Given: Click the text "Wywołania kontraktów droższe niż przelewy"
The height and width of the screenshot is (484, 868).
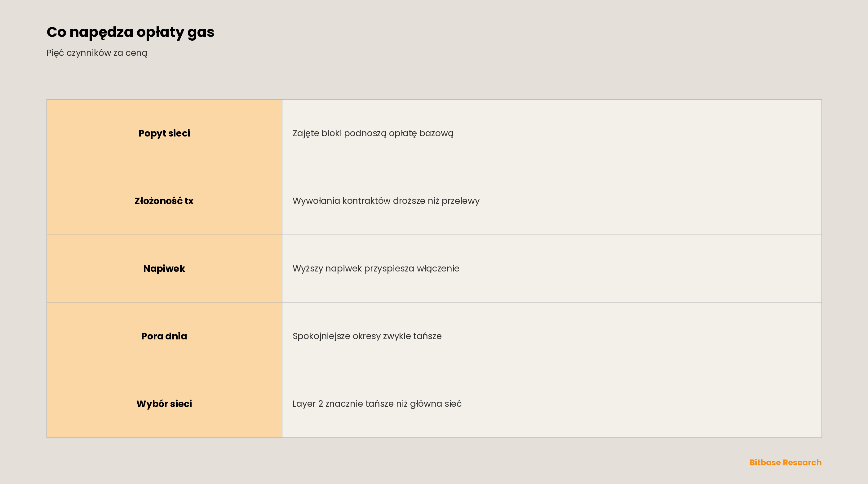Looking at the screenshot, I should (x=386, y=201).
